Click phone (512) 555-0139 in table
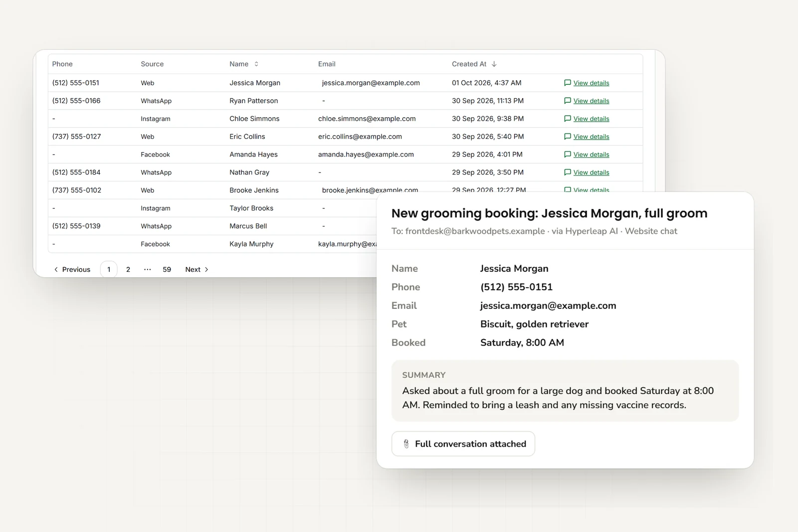Screen dimensions: 798x532 tap(76, 226)
